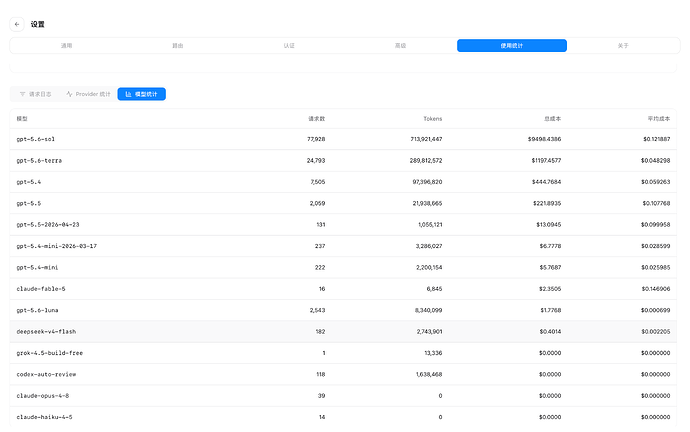Click total cost $221.8935

[x=547, y=203]
